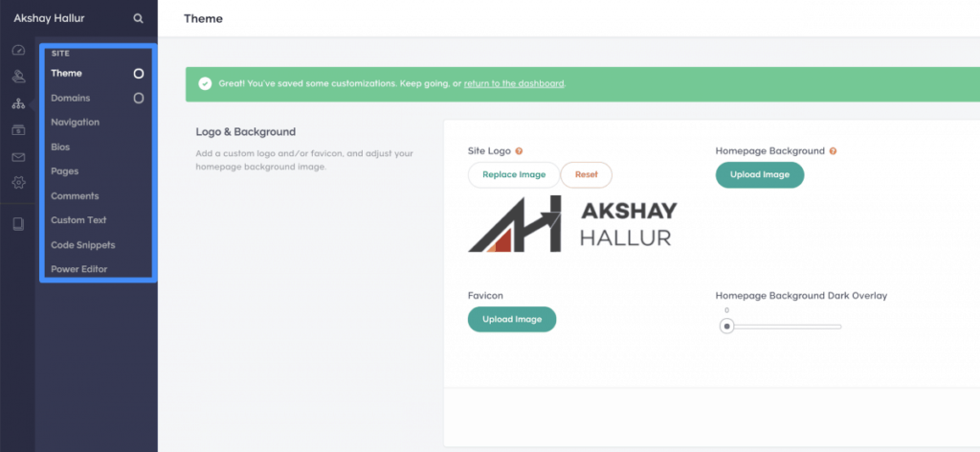Viewport: 980px width, 452px height.
Task: Open the settings gear sidebar icon
Action: pos(18,183)
